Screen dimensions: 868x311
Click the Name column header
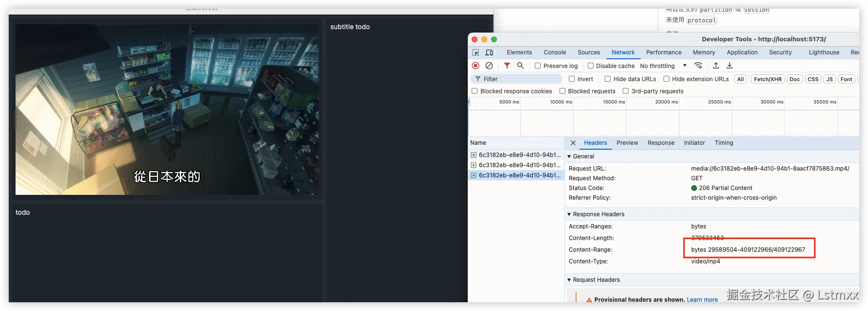point(516,143)
